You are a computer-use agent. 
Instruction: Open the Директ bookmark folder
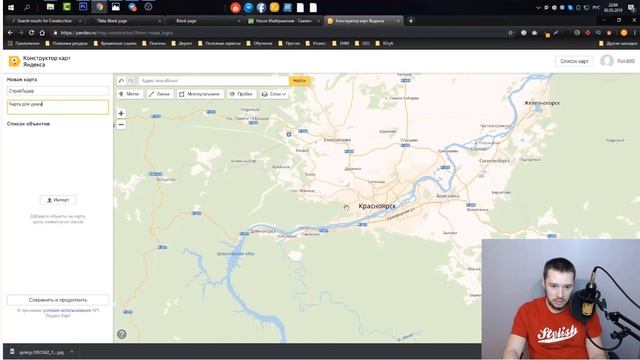(182, 43)
